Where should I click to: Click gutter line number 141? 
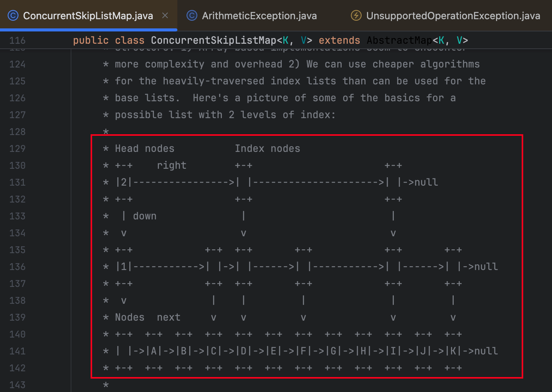[x=17, y=351]
